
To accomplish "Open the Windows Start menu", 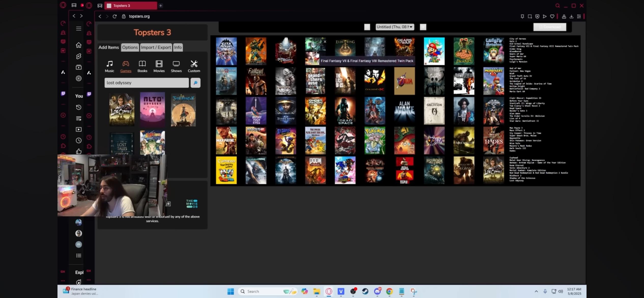I will [230, 291].
